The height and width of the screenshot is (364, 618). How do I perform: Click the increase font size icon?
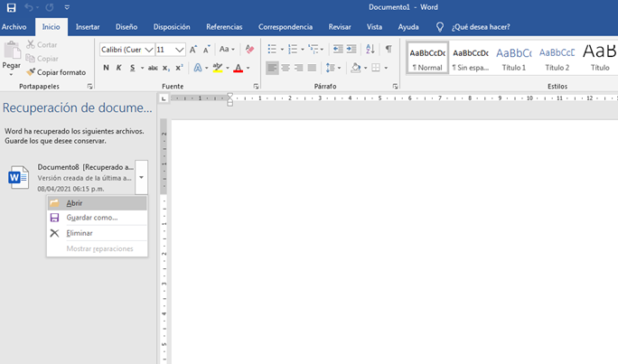pos(193,50)
